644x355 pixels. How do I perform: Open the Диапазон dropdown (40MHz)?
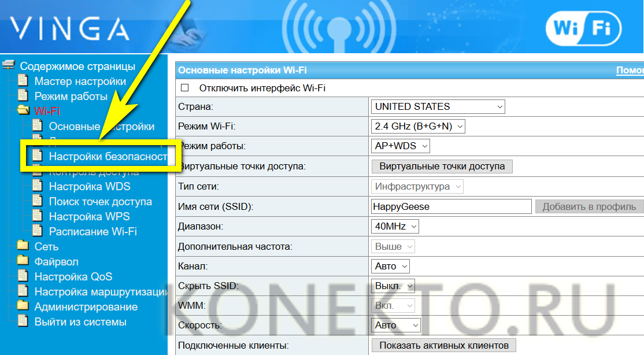tap(395, 227)
